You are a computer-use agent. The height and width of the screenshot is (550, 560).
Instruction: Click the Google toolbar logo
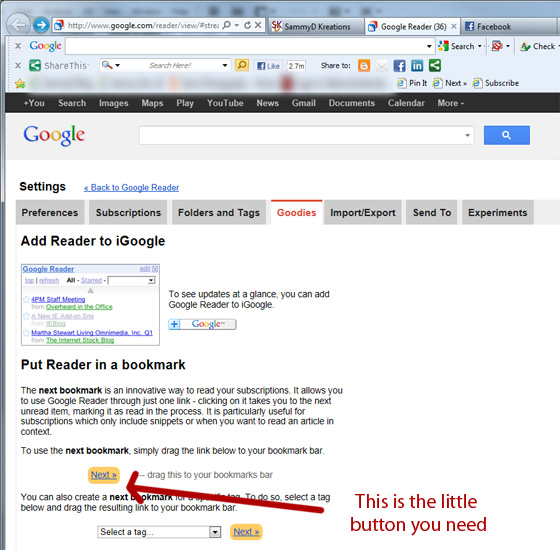click(x=45, y=46)
